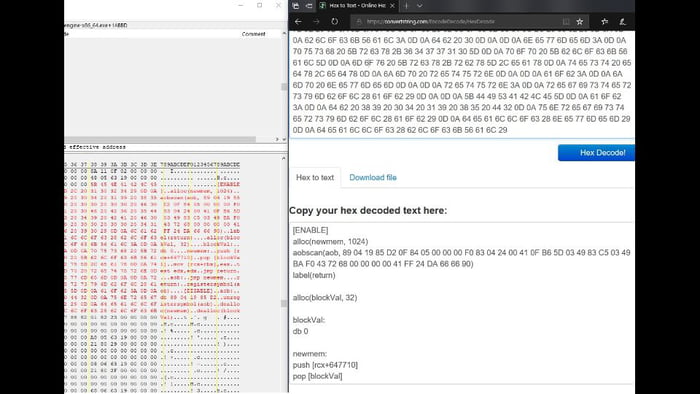Click the Comment column header in debugger

pyautogui.click(x=253, y=34)
